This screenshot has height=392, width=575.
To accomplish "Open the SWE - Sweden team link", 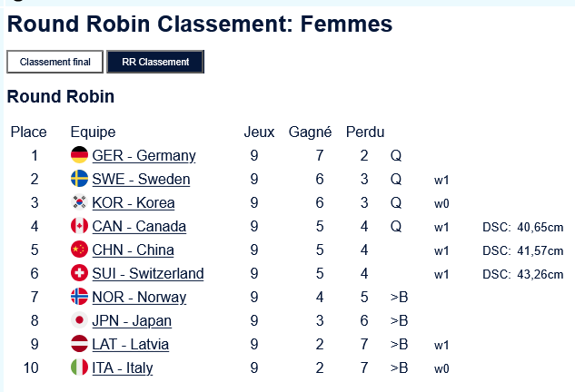I will click(x=141, y=180).
